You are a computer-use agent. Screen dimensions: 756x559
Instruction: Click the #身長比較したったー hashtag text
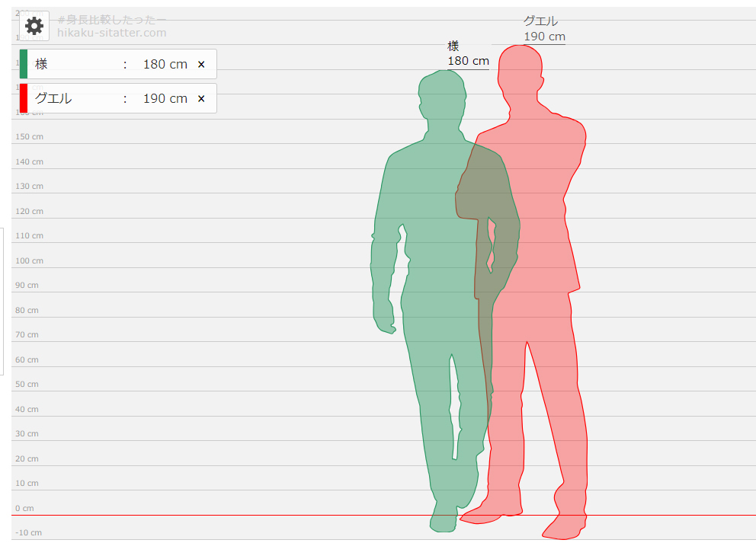pyautogui.click(x=111, y=20)
